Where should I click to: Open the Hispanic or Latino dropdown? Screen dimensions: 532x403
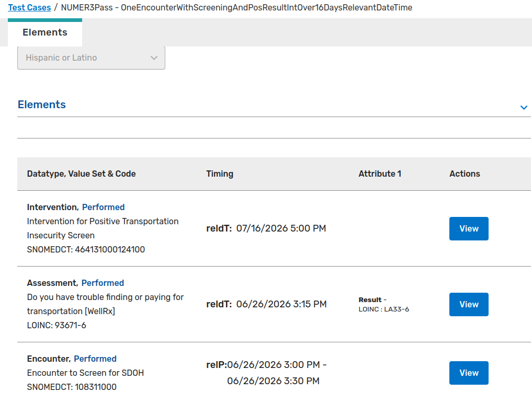pos(91,58)
